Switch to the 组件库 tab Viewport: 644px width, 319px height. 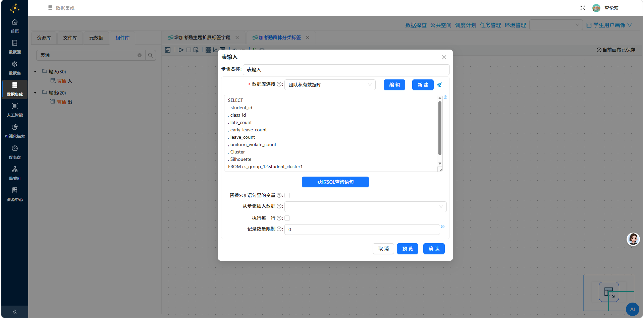122,38
